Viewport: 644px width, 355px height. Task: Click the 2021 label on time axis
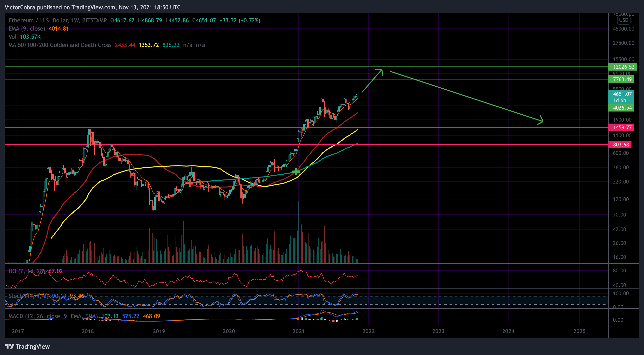click(x=298, y=331)
